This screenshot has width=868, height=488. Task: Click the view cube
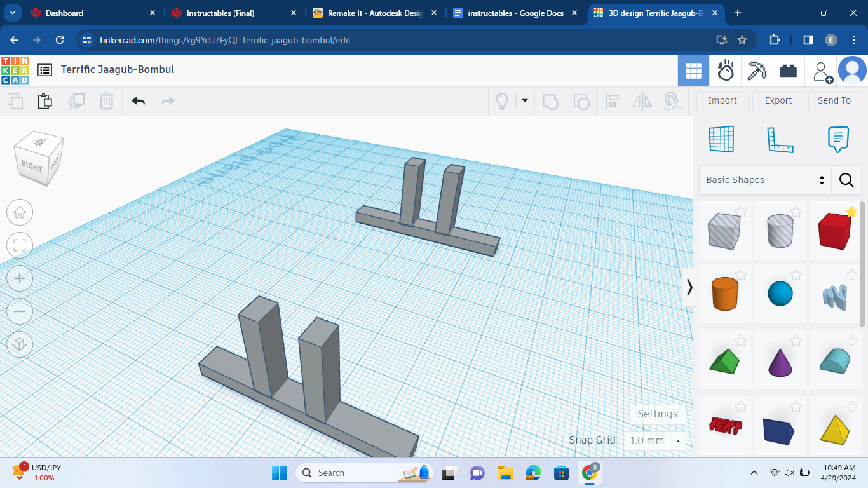[x=39, y=158]
